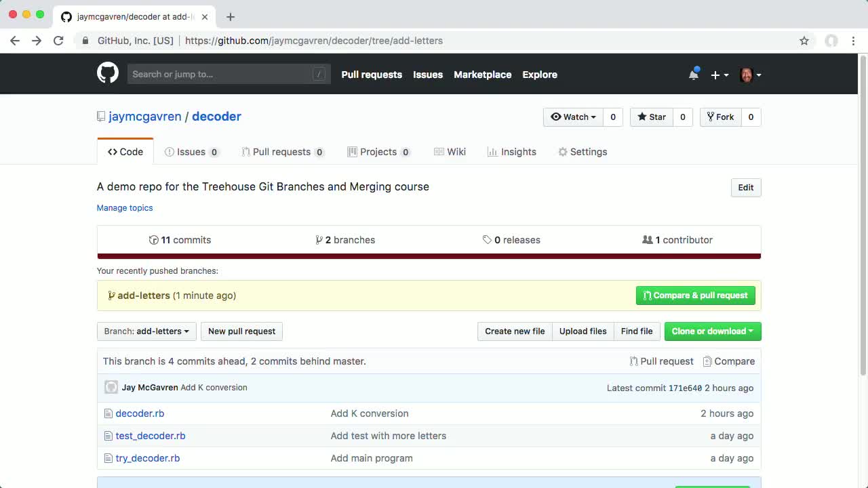
Task: Open notifications via the bell icon
Action: click(x=693, y=75)
